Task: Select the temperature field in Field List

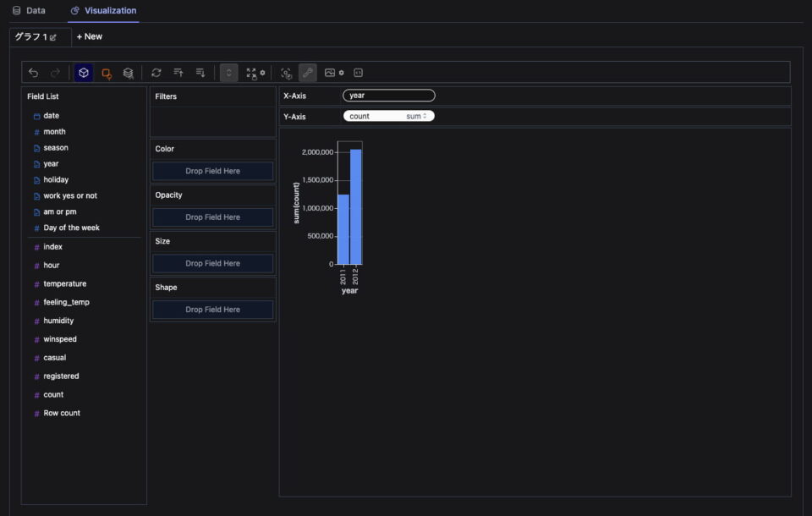Action: (66, 283)
